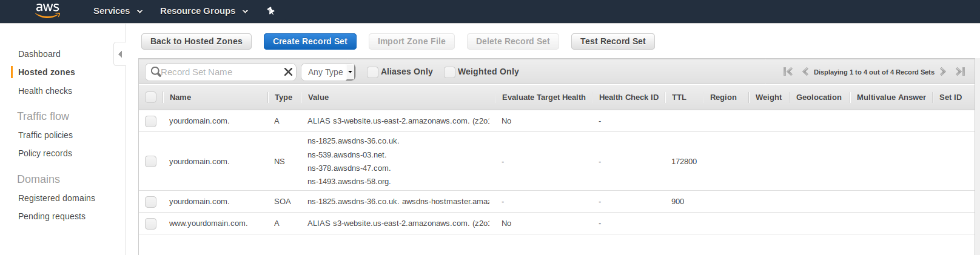Click the Create Record Set button
The width and height of the screenshot is (980, 255).
310,41
